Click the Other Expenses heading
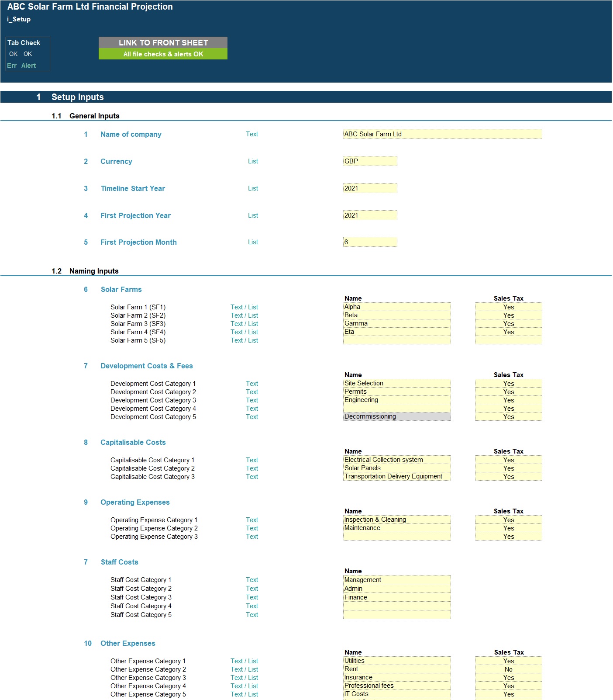This screenshot has height=700, width=613. (x=128, y=643)
